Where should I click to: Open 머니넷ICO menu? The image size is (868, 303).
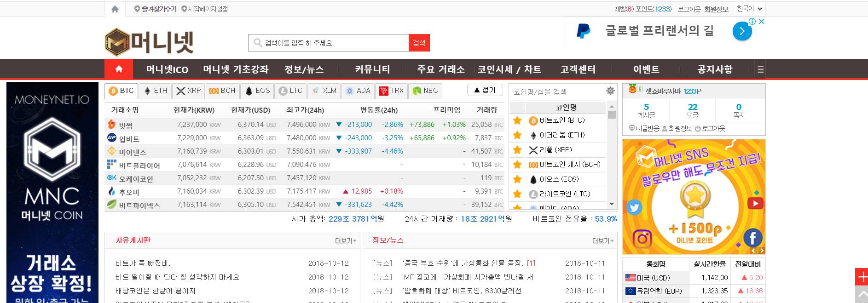pos(167,69)
